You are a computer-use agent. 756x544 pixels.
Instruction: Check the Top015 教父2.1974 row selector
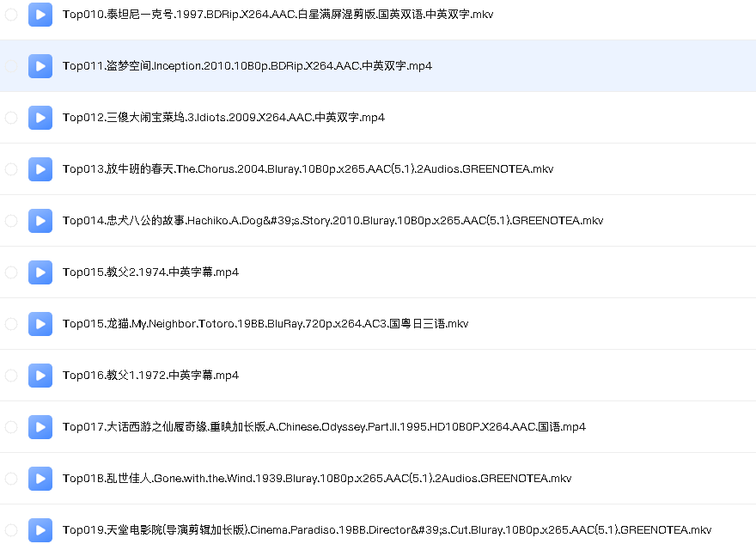point(11,272)
